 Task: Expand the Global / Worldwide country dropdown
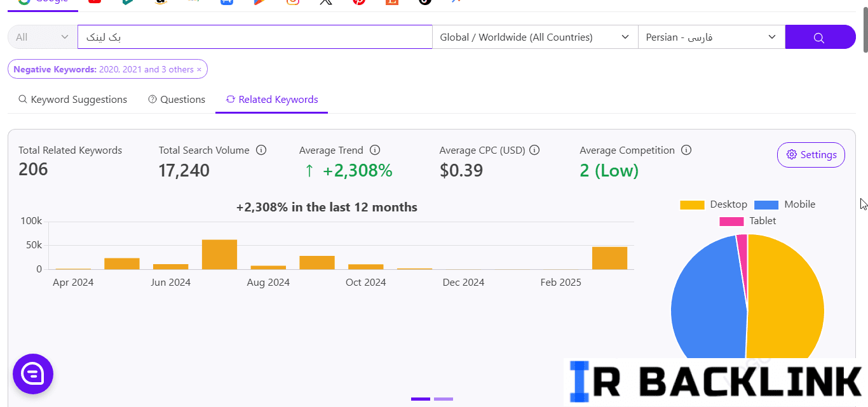[x=534, y=37]
